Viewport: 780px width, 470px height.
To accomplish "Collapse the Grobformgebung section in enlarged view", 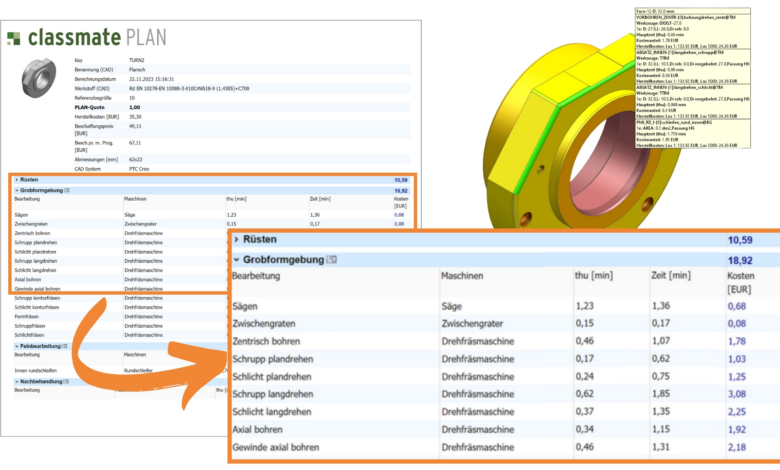I will [x=237, y=260].
